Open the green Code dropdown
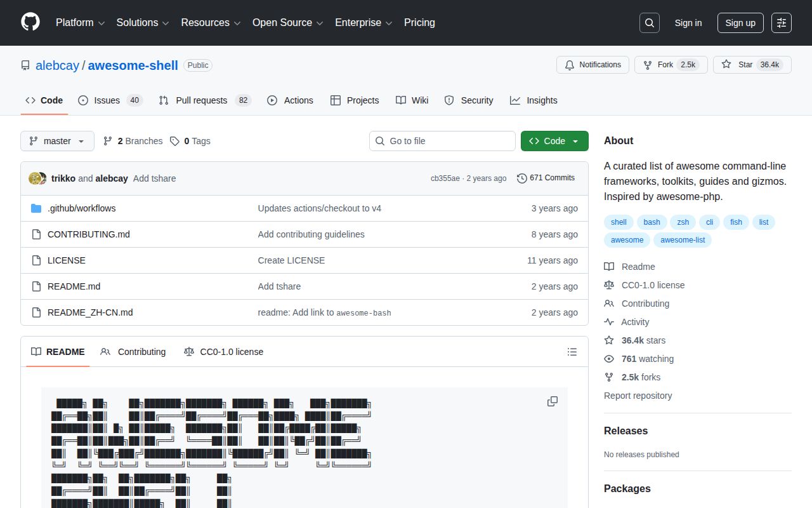Screen dimensions: 812x508 coord(554,141)
